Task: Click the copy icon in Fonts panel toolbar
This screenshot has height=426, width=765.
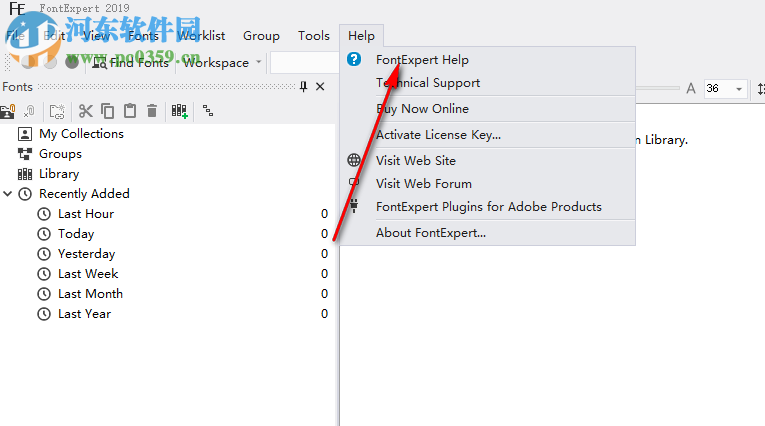Action: click(x=107, y=111)
